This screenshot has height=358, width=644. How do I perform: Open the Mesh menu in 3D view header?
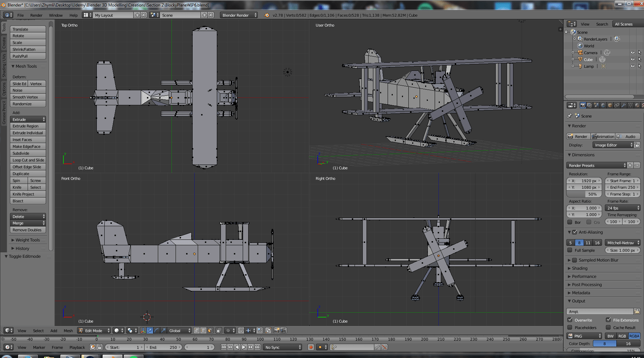(x=68, y=331)
